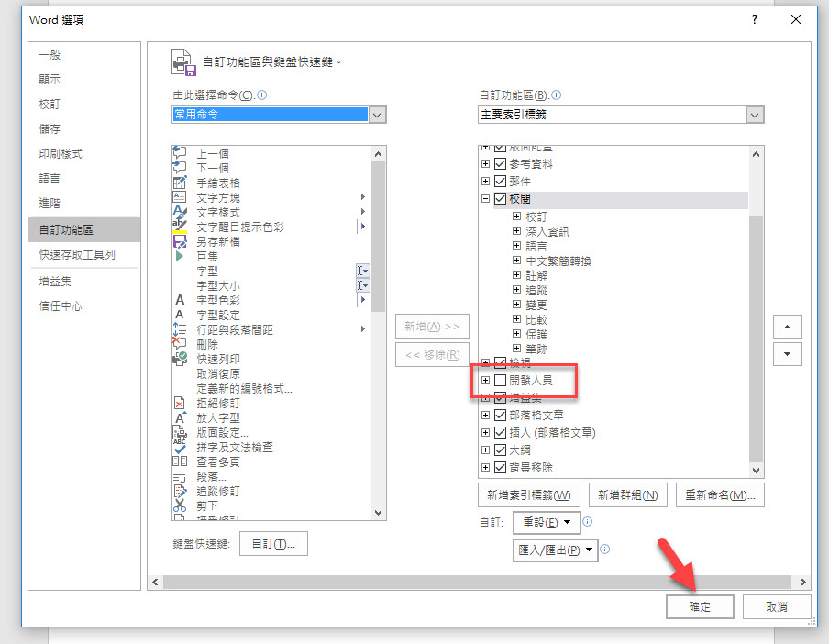829x644 pixels.
Task: Click the 字型色彩 A icon
Action: [180, 300]
